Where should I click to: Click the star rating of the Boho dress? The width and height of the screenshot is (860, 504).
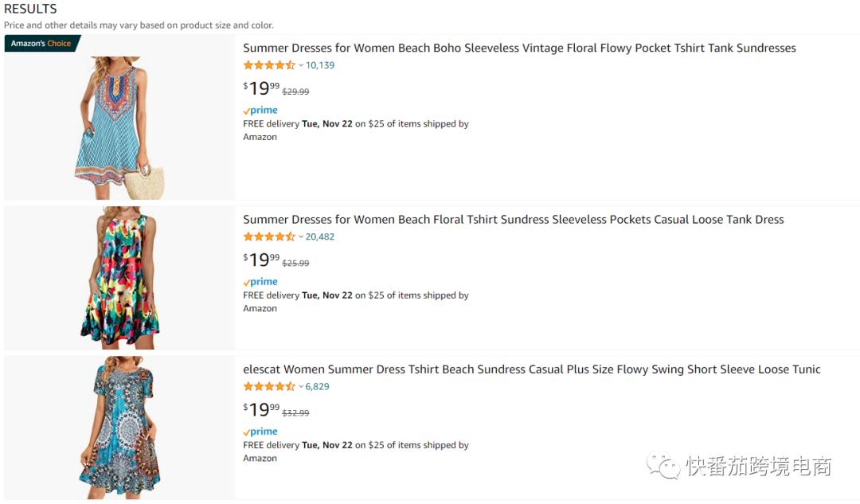click(269, 65)
